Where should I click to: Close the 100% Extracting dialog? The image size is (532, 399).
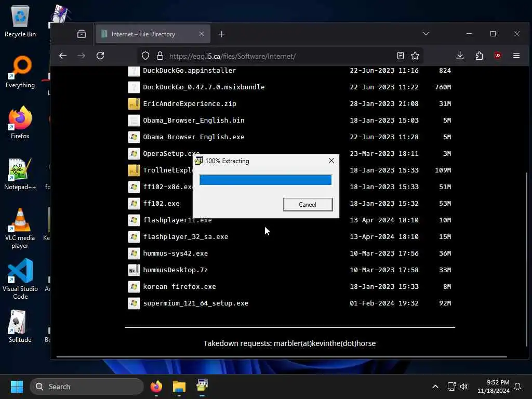[x=331, y=161]
